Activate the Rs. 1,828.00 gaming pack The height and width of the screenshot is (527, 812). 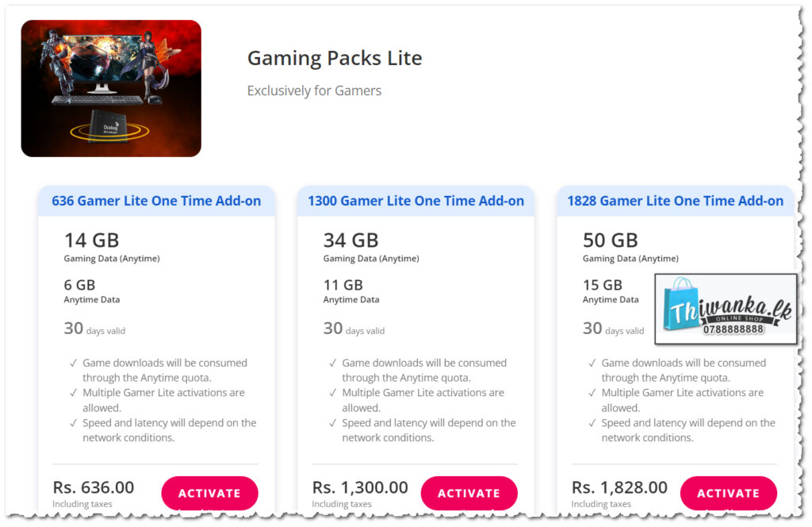(x=728, y=493)
